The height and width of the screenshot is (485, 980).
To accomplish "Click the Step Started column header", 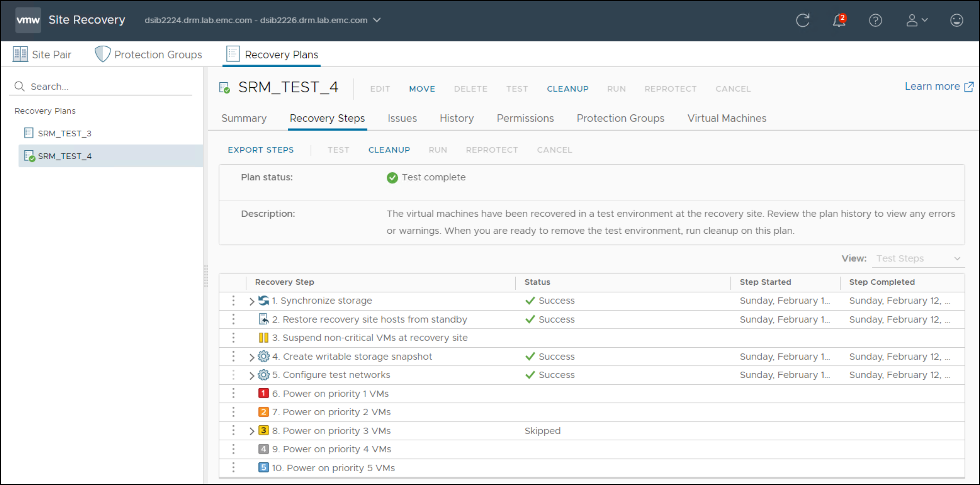I will [x=765, y=282].
